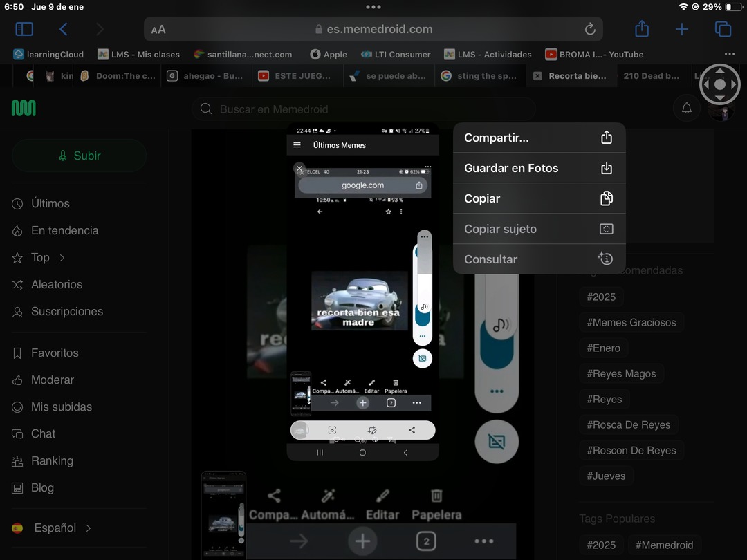Image resolution: width=747 pixels, height=560 pixels.
Task: Go back to the previous page
Action: 64,29
